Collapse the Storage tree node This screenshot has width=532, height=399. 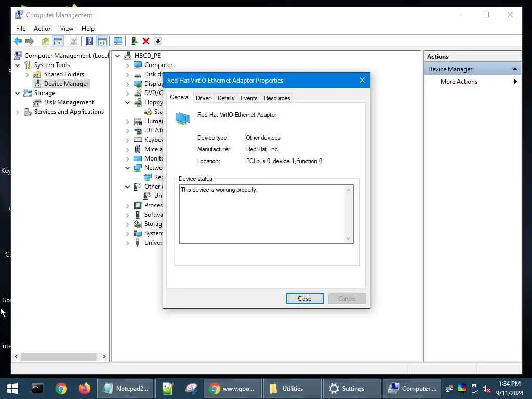point(18,93)
